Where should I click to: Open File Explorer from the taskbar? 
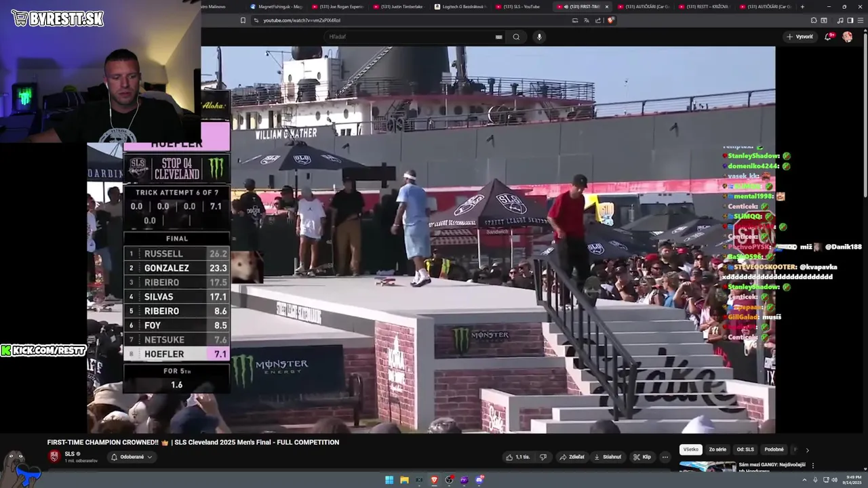[404, 480]
